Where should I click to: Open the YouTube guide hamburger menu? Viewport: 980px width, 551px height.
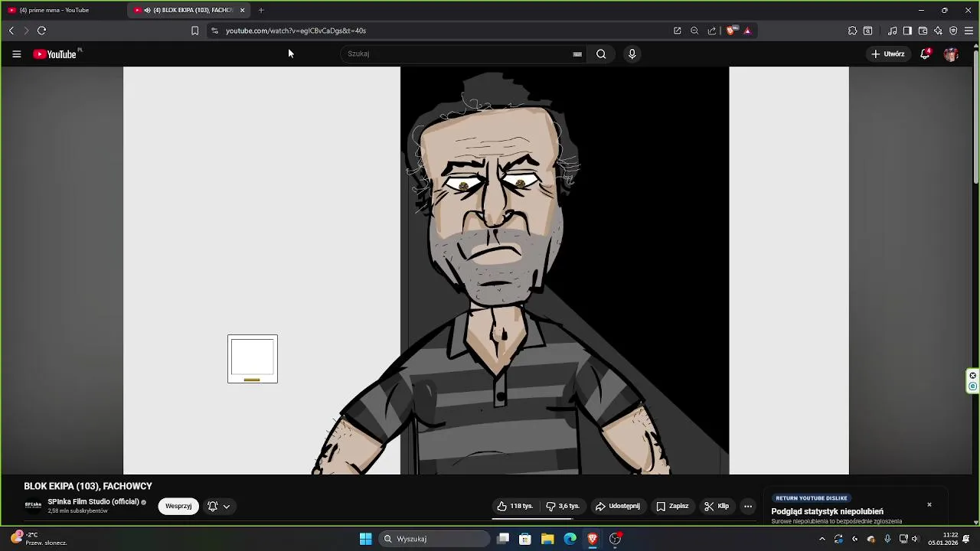pyautogui.click(x=16, y=54)
